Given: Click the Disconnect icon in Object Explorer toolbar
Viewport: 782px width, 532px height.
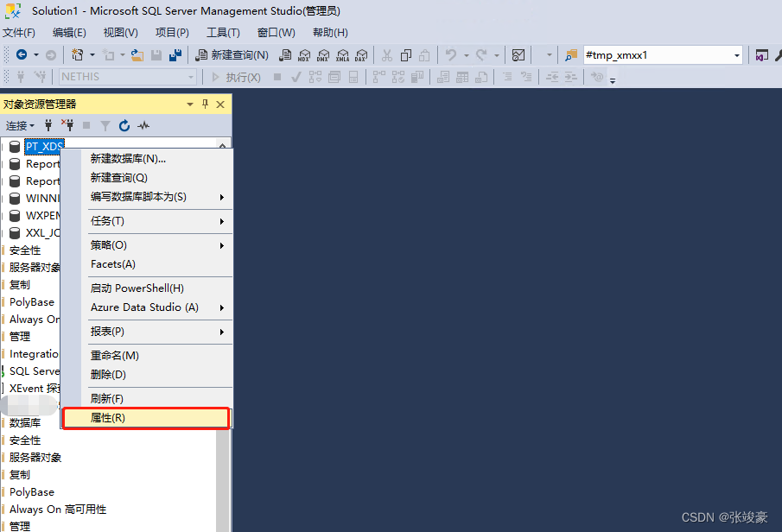Looking at the screenshot, I should coord(67,126).
